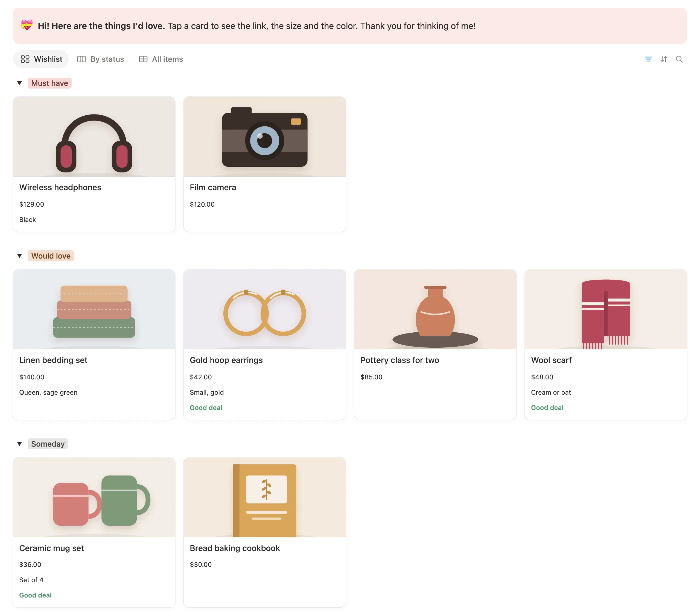Open the Film camera card image

tap(264, 137)
